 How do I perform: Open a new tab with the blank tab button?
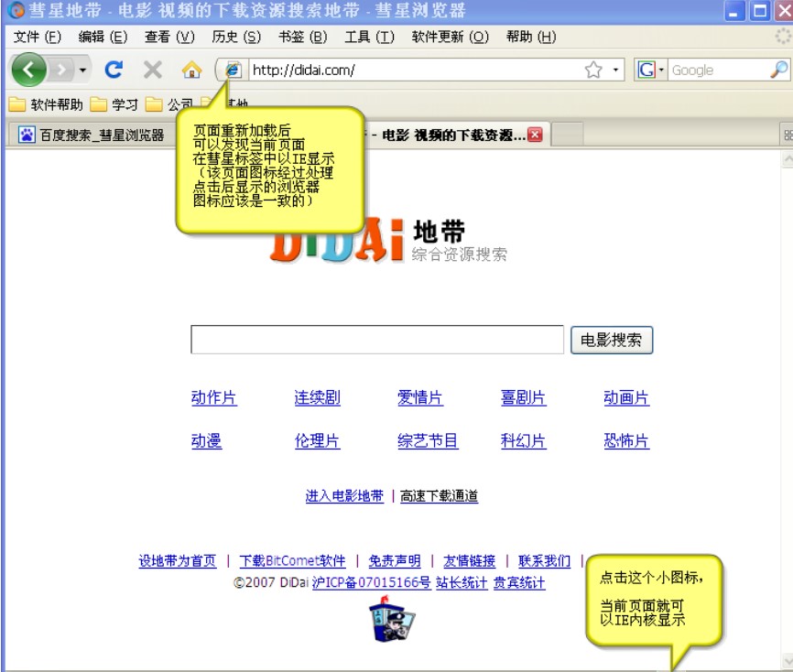click(x=567, y=135)
